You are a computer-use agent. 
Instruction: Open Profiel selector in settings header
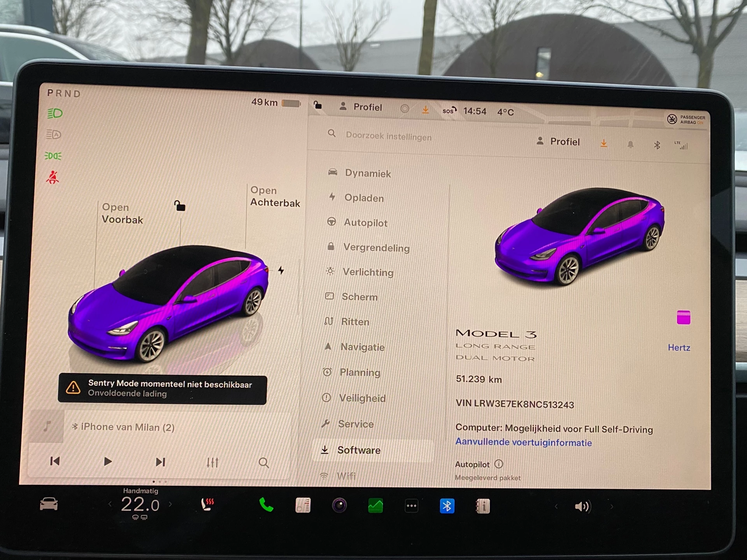558,142
